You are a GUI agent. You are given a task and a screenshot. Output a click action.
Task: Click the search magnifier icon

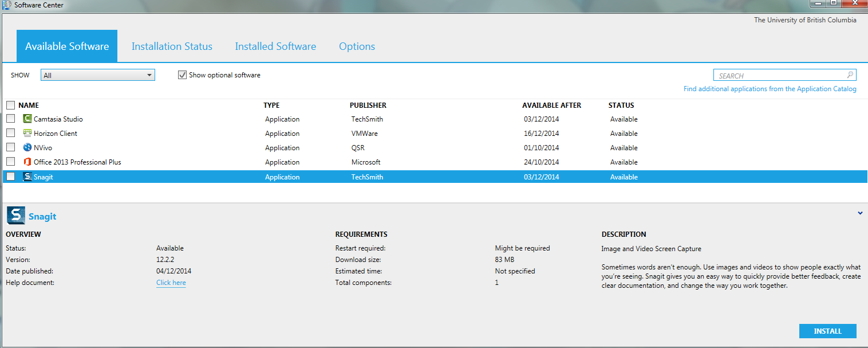coord(850,75)
